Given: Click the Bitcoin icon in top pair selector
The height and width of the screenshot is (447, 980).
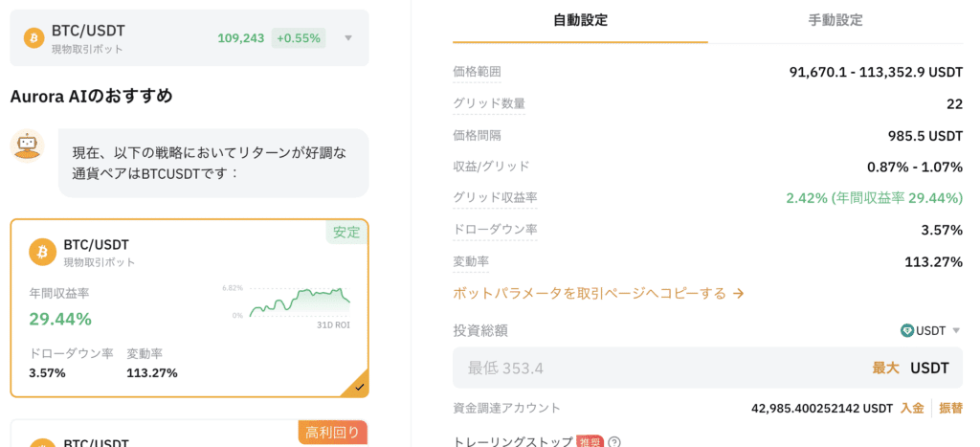Looking at the screenshot, I should 34,38.
